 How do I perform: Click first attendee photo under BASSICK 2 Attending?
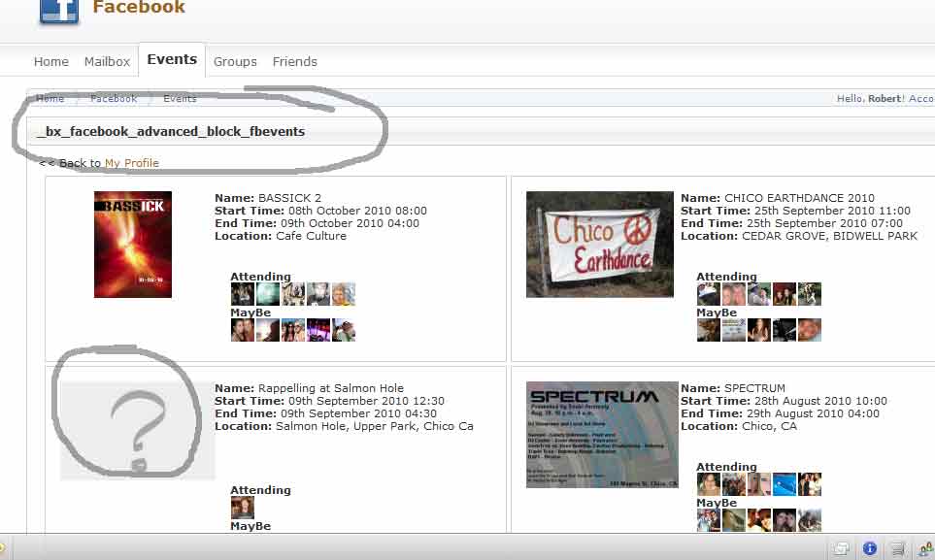click(242, 294)
